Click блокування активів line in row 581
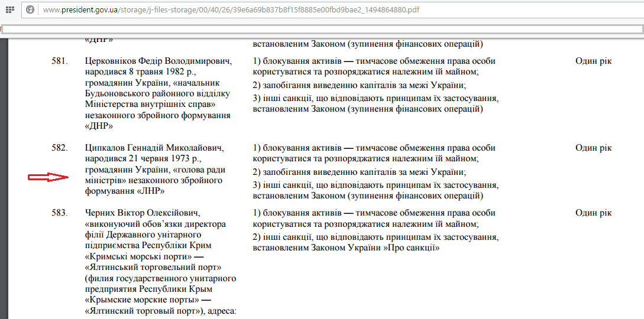 pos(374,61)
